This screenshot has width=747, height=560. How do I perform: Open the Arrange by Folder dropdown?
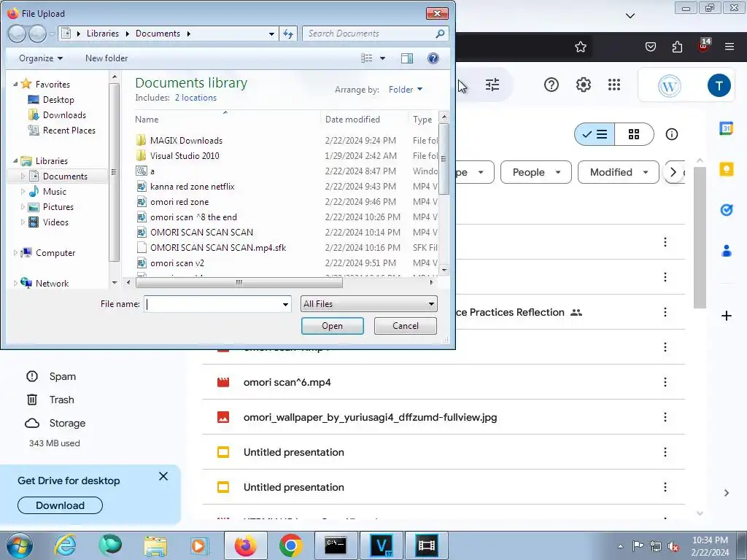[406, 90]
